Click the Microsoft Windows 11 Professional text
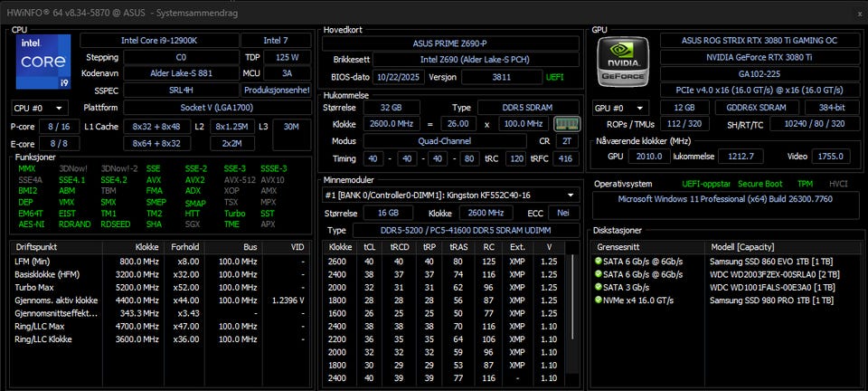The width and height of the screenshot is (868, 391). click(x=725, y=199)
